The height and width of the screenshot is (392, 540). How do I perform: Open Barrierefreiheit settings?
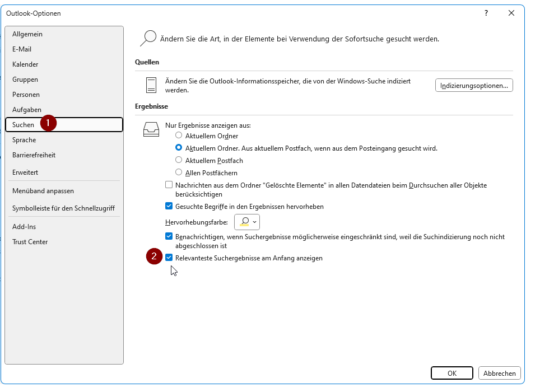pos(64,155)
